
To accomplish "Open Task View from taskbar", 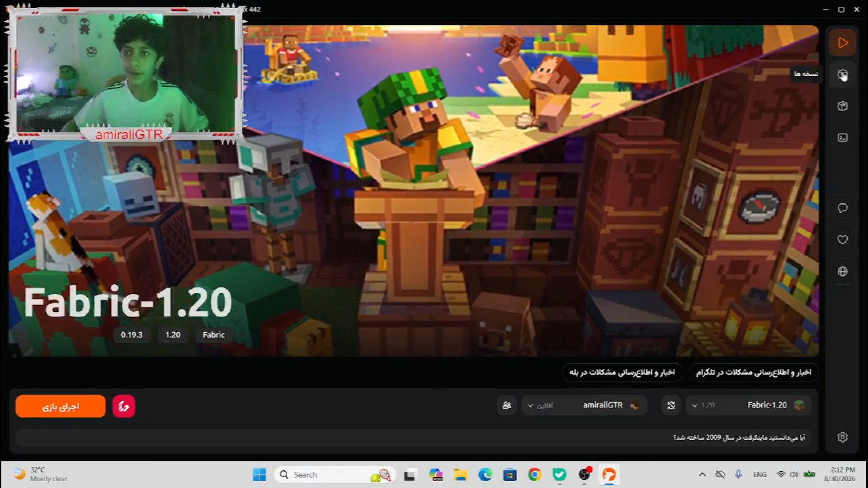I will click(410, 474).
